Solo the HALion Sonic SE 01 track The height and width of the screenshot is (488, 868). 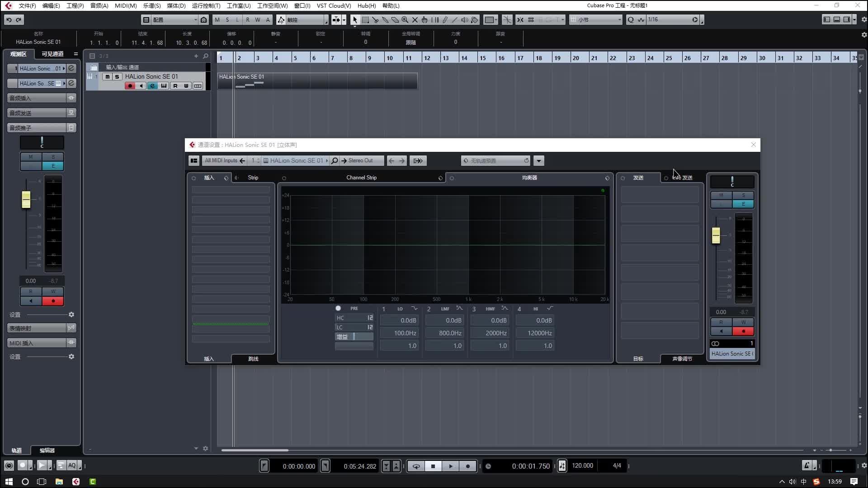117,77
